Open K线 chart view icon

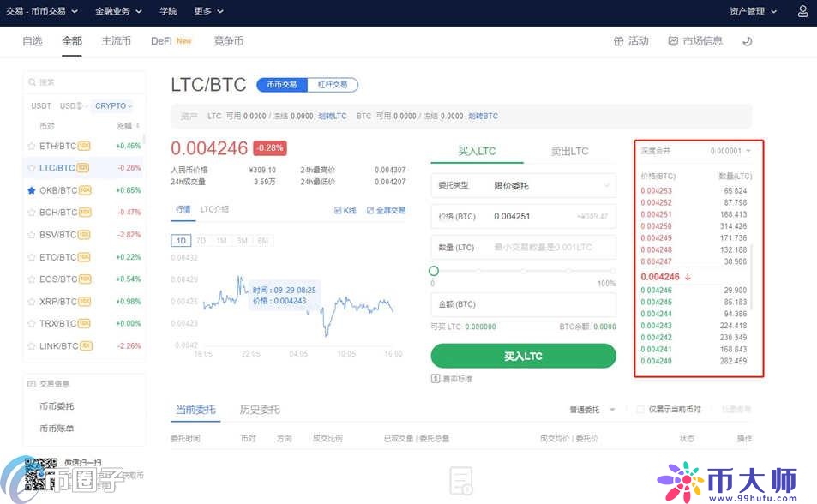[x=338, y=210]
